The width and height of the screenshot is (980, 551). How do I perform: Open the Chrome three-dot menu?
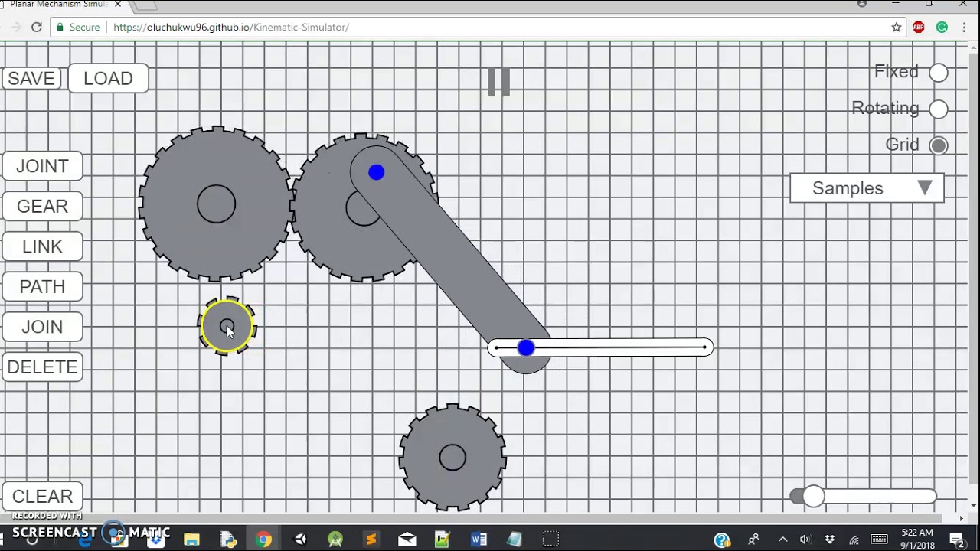click(x=965, y=27)
